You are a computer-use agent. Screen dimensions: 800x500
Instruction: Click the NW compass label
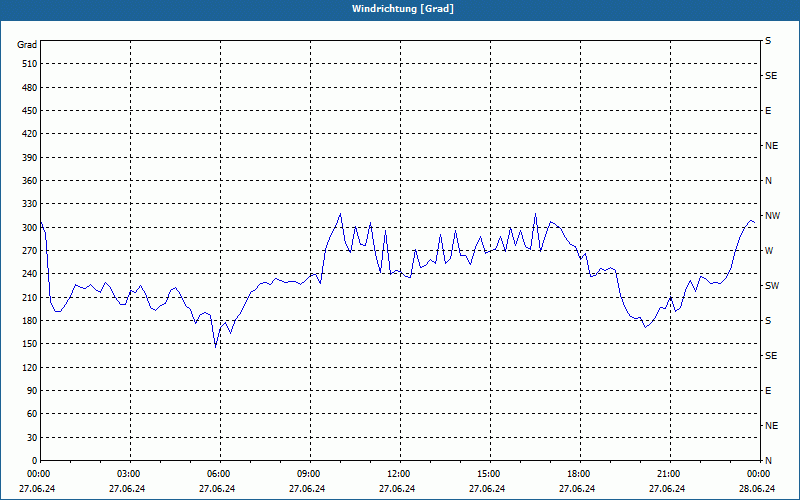tap(772, 216)
